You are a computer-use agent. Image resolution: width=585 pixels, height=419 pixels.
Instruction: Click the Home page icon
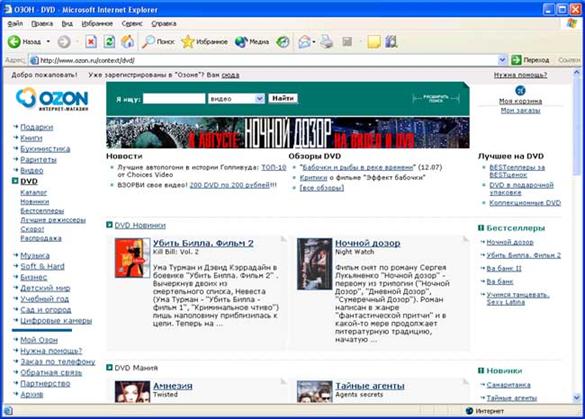coord(128,41)
